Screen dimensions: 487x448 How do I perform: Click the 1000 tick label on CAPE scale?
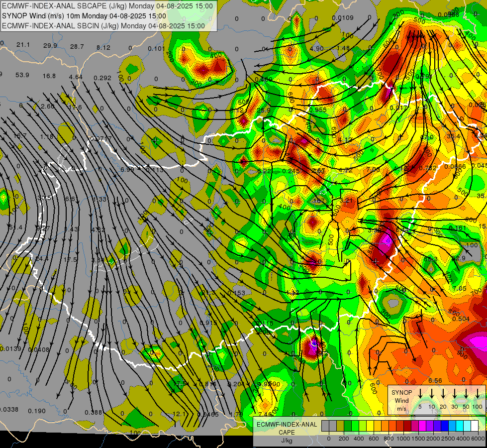coord(403,439)
